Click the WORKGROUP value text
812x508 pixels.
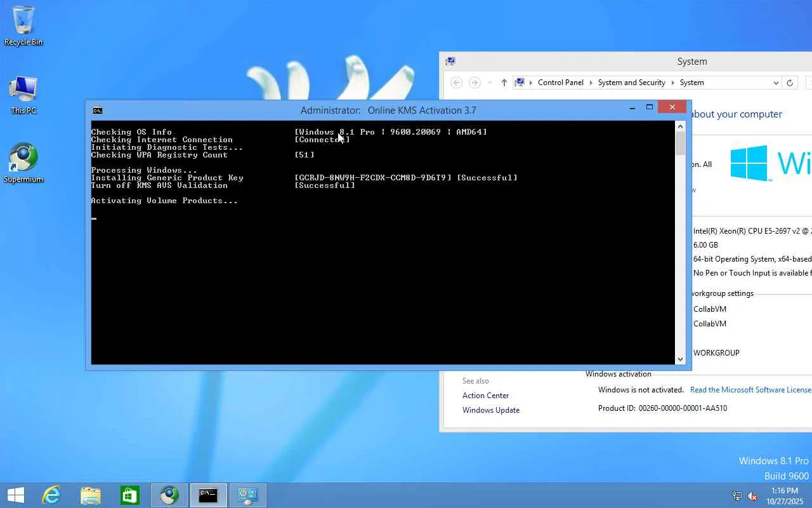[716, 353]
